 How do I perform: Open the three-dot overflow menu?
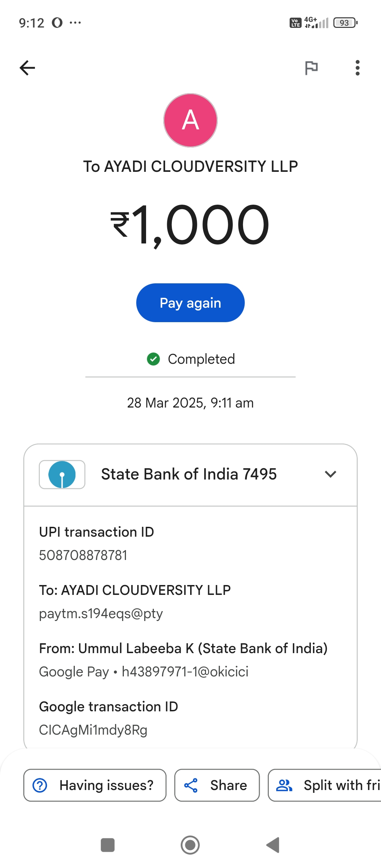(x=357, y=68)
